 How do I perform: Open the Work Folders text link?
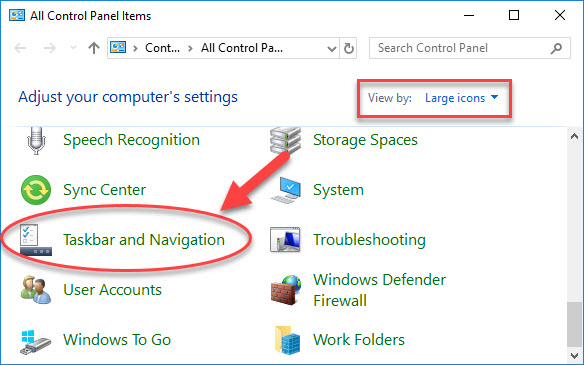click(x=359, y=340)
